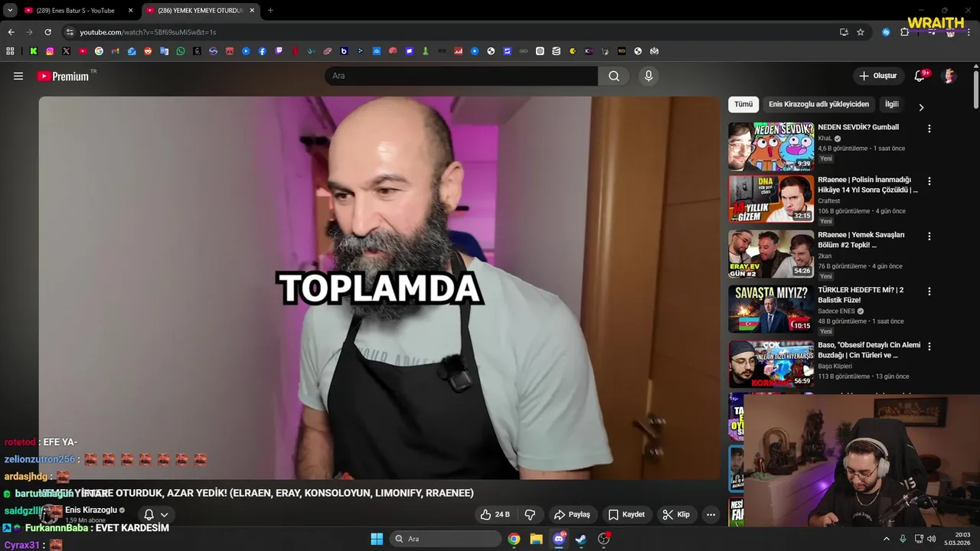980x551 pixels.
Task: Open the Twitch bookmark
Action: coord(279,51)
